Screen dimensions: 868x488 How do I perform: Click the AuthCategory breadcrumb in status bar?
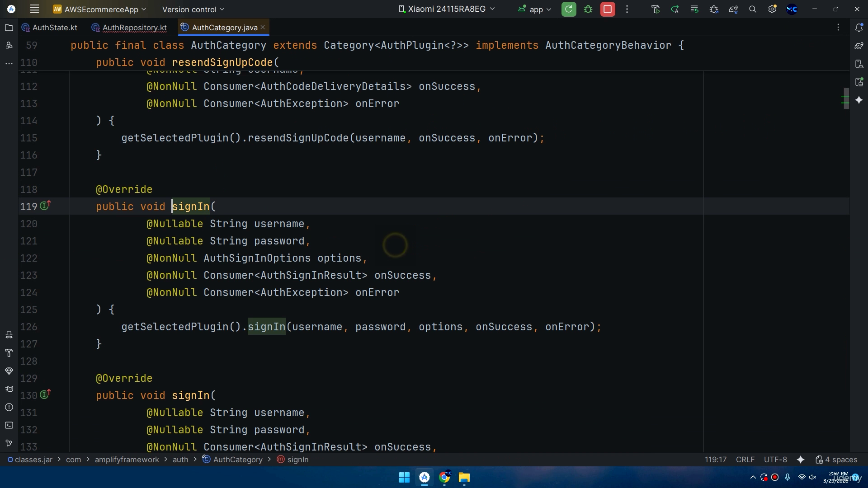point(232,460)
